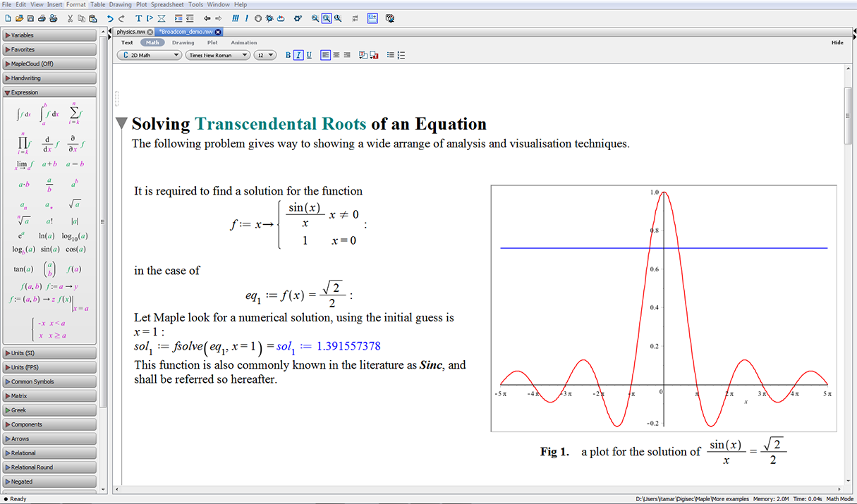Click the restart Maple server icon
The width and height of the screenshot is (857, 504).
pyautogui.click(x=281, y=18)
